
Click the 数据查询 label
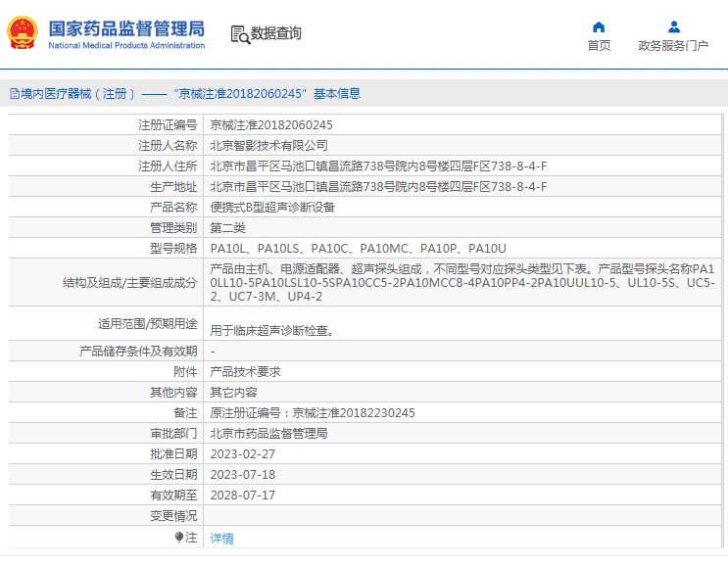pyautogui.click(x=276, y=33)
